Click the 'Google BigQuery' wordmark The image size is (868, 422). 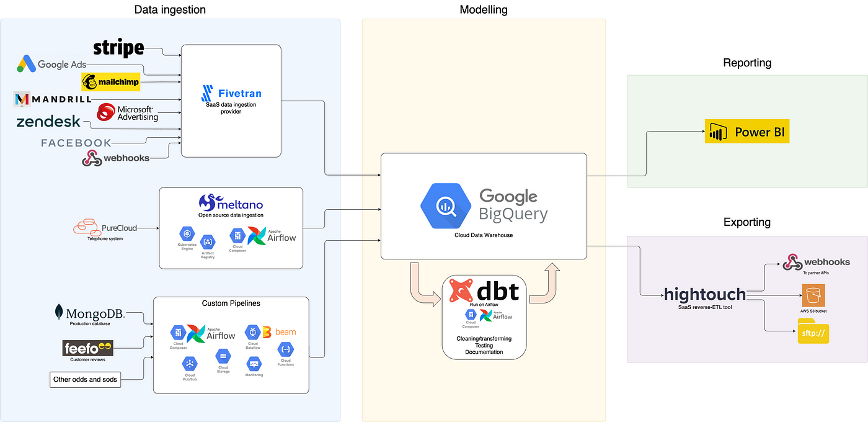click(x=513, y=205)
